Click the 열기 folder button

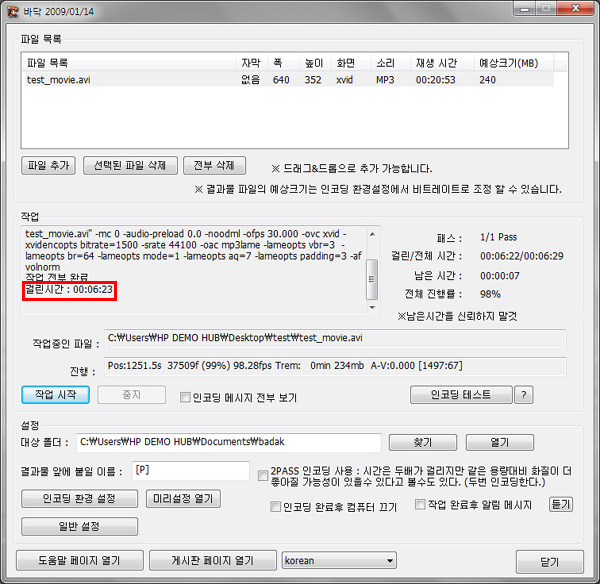(x=499, y=442)
